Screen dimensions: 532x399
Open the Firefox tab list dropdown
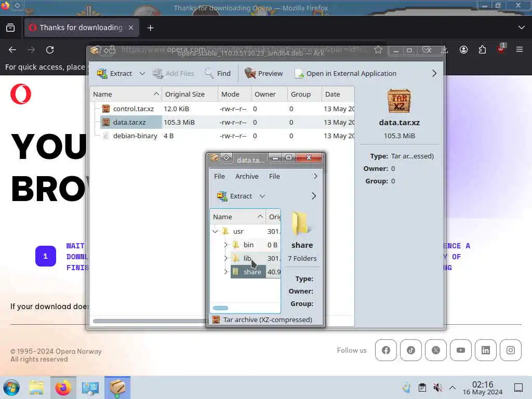point(522,28)
